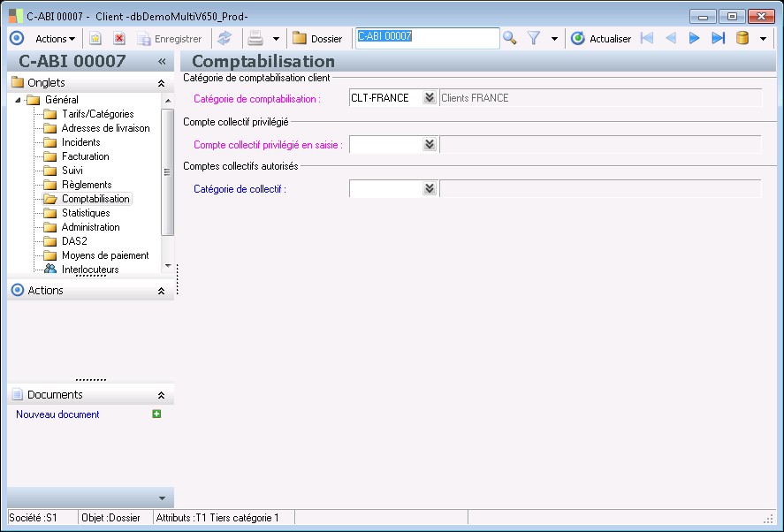The height and width of the screenshot is (532, 784).
Task: Open the DAS2 tab
Action: pos(74,241)
